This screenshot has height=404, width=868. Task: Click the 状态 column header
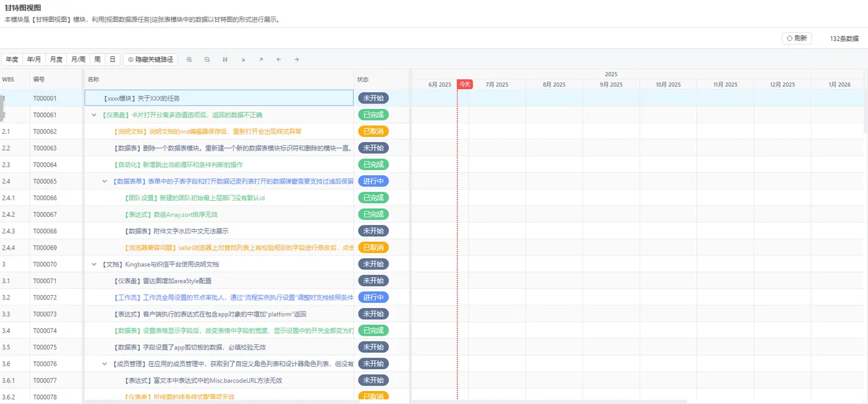click(363, 79)
